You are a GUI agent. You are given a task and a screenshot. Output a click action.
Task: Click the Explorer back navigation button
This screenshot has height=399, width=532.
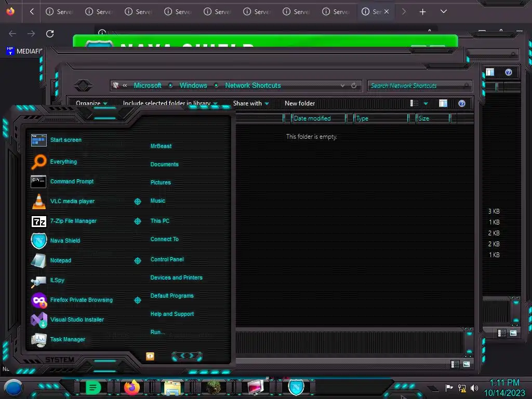[83, 85]
